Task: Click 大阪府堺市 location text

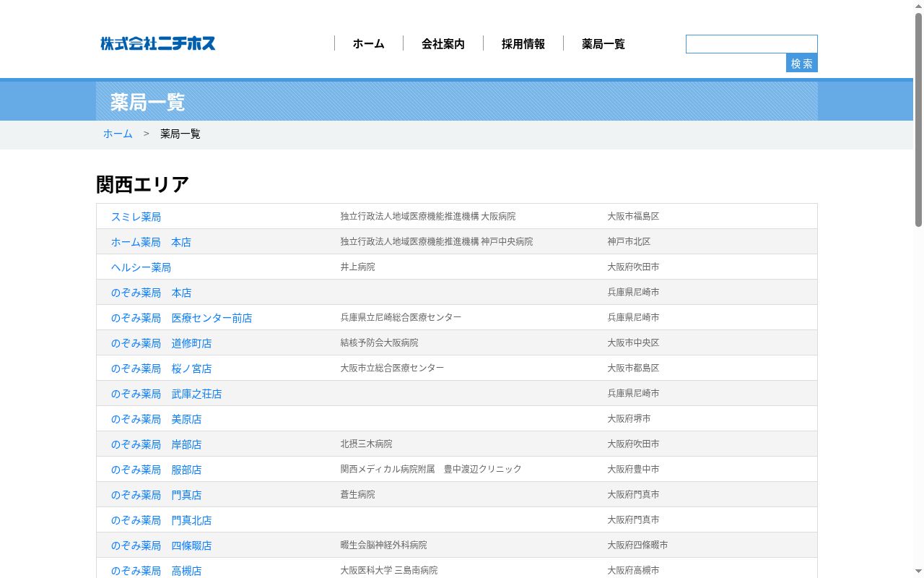Action: click(x=629, y=418)
